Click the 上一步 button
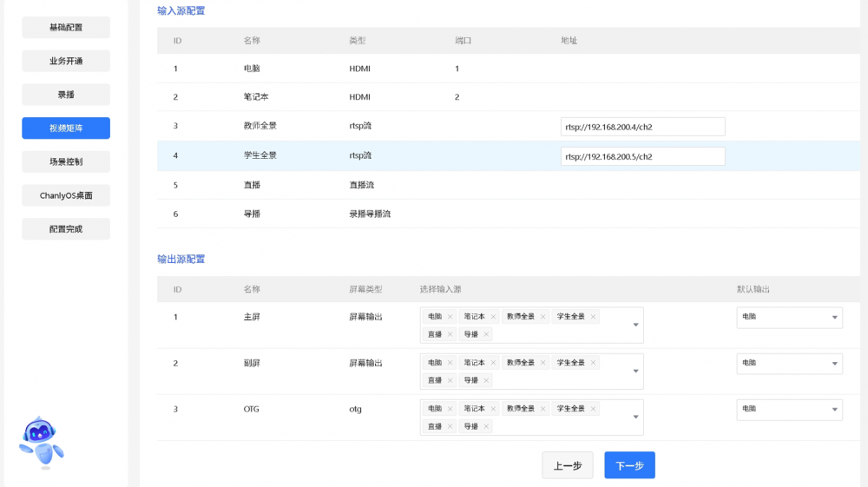This screenshot has width=868, height=487. (568, 465)
